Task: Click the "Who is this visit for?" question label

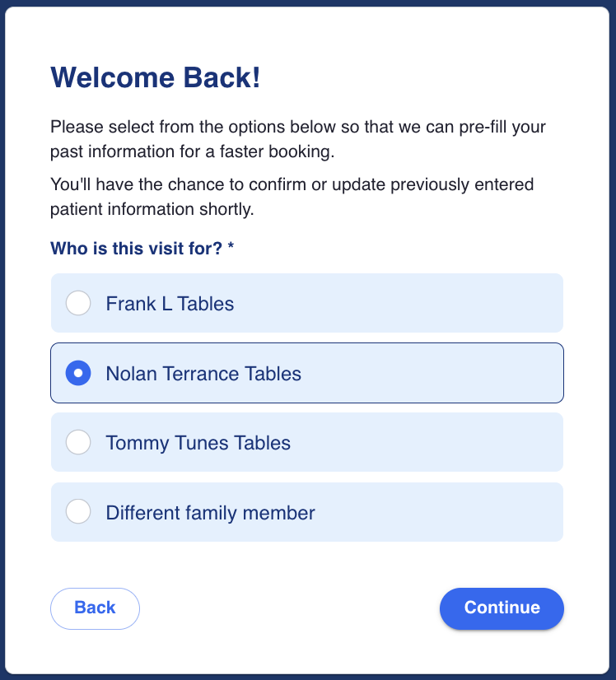Action: (137, 249)
